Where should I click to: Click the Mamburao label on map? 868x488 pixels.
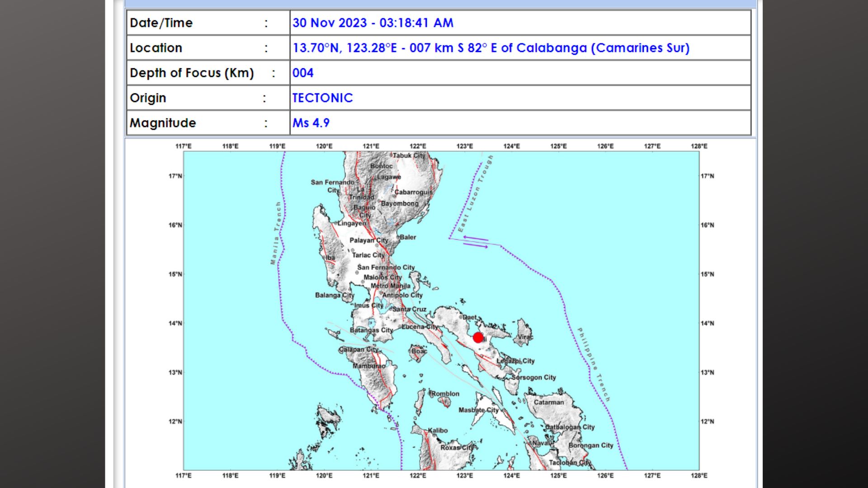[369, 366]
